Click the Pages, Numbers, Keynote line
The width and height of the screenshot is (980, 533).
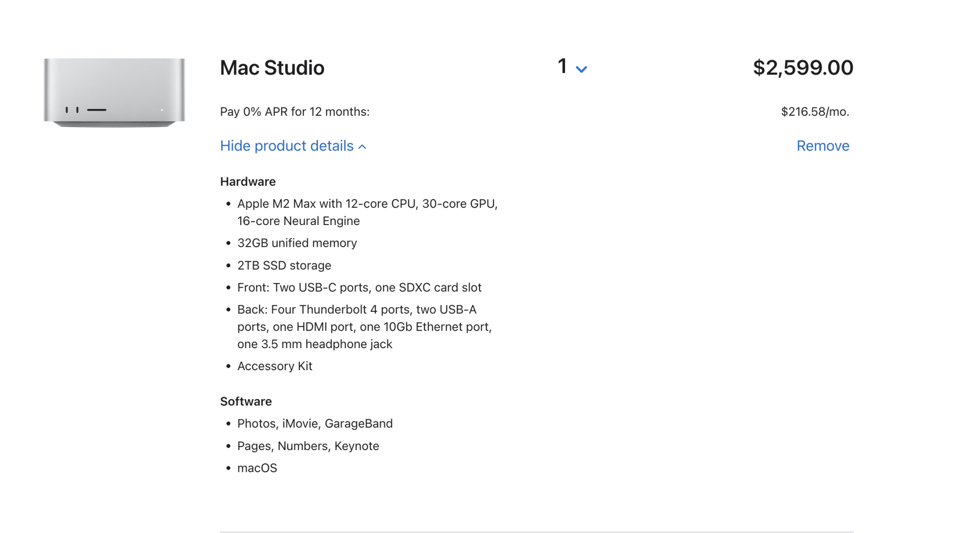click(308, 446)
